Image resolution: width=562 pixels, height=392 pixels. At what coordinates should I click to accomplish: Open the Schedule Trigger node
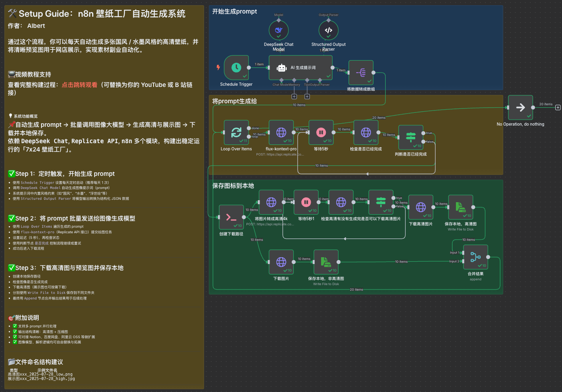tap(236, 68)
